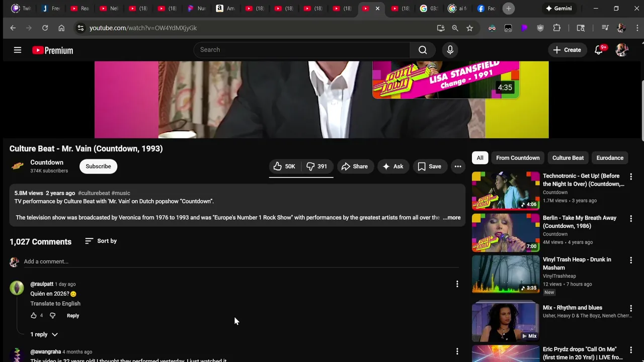The width and height of the screenshot is (644, 362).
Task: Open the extensions puzzle icon
Action: [x=556, y=28]
